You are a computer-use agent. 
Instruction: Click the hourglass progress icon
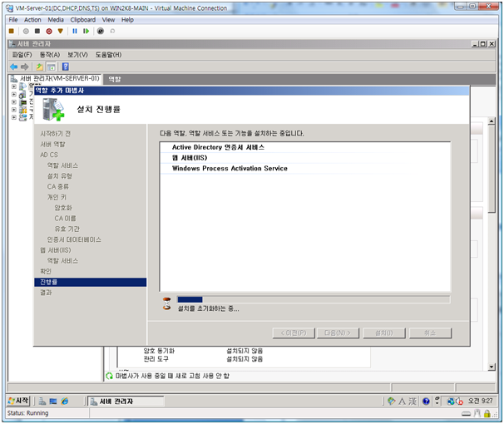[167, 303]
